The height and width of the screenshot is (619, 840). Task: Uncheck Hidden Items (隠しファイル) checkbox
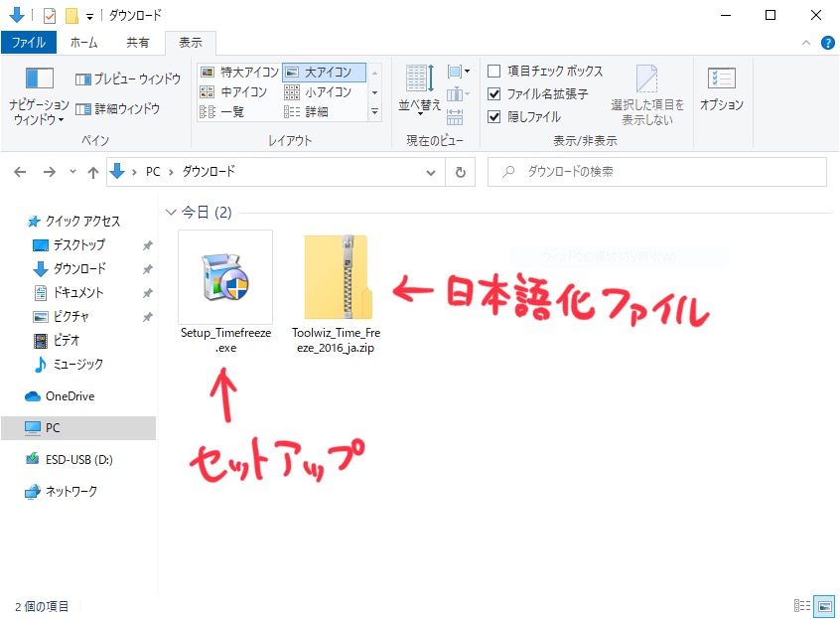[494, 116]
